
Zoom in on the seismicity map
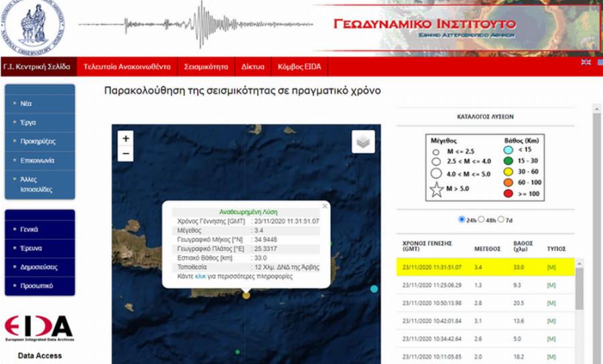125,139
